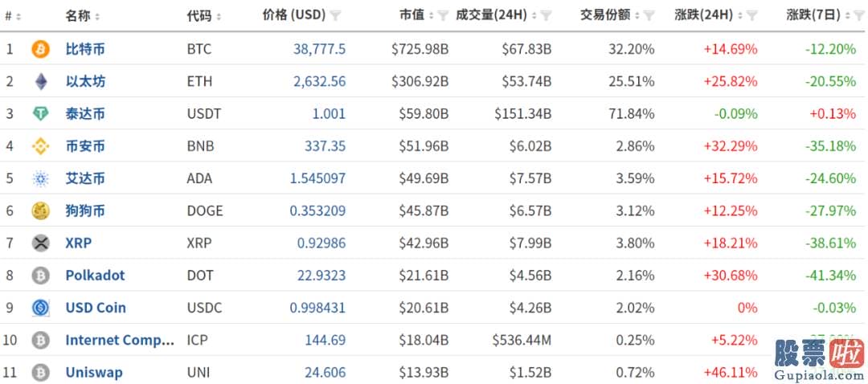Click the DOGE ticker code
This screenshot has width=868, height=384.
coord(205,210)
